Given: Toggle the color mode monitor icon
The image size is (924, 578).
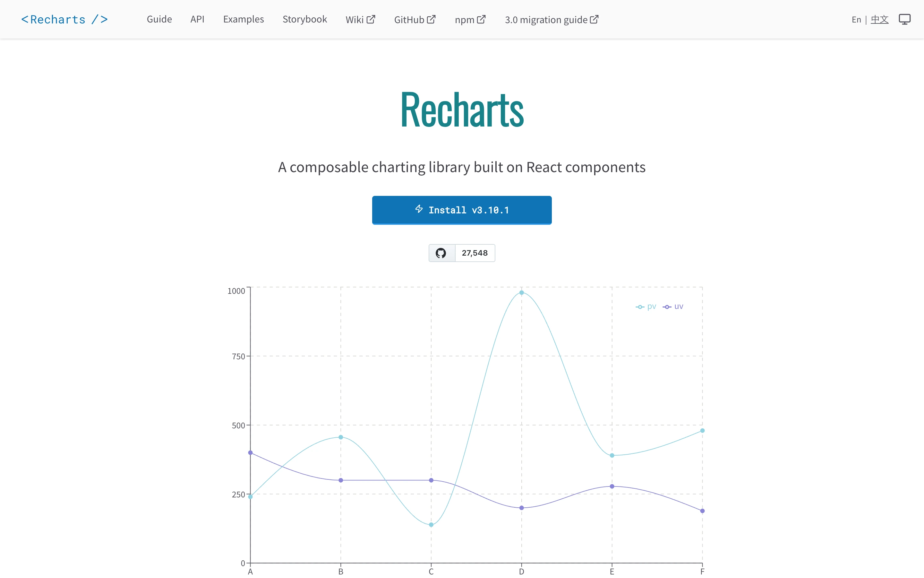Looking at the screenshot, I should (904, 19).
